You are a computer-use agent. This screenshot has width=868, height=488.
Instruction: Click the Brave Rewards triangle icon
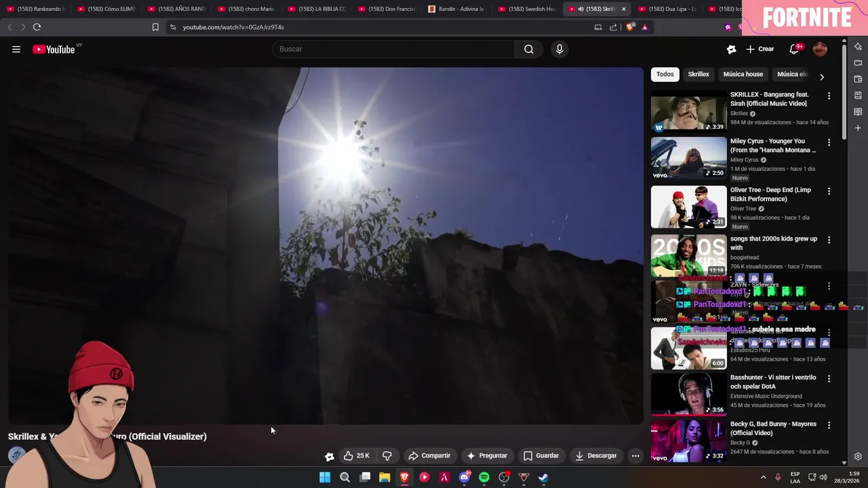[x=645, y=27]
